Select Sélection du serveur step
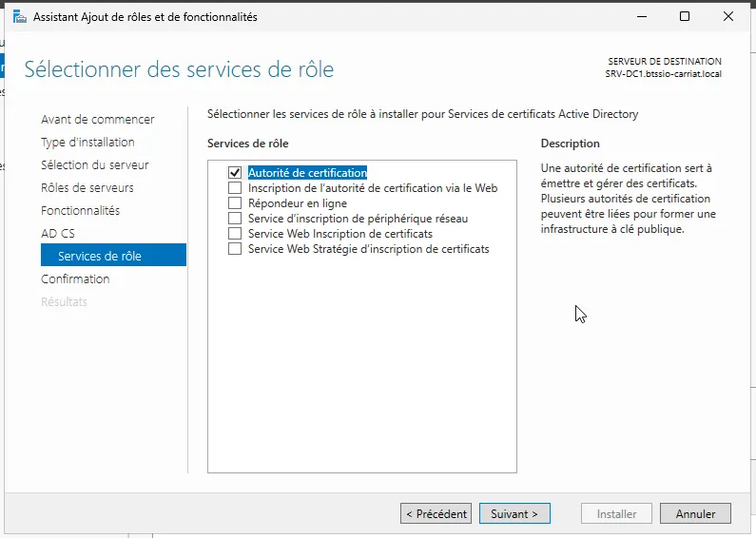 click(x=94, y=164)
